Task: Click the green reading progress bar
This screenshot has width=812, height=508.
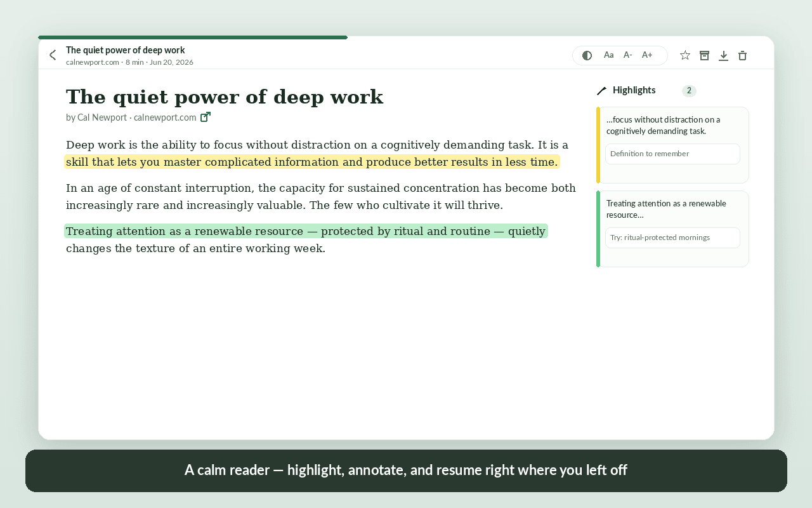Action: pos(193,37)
